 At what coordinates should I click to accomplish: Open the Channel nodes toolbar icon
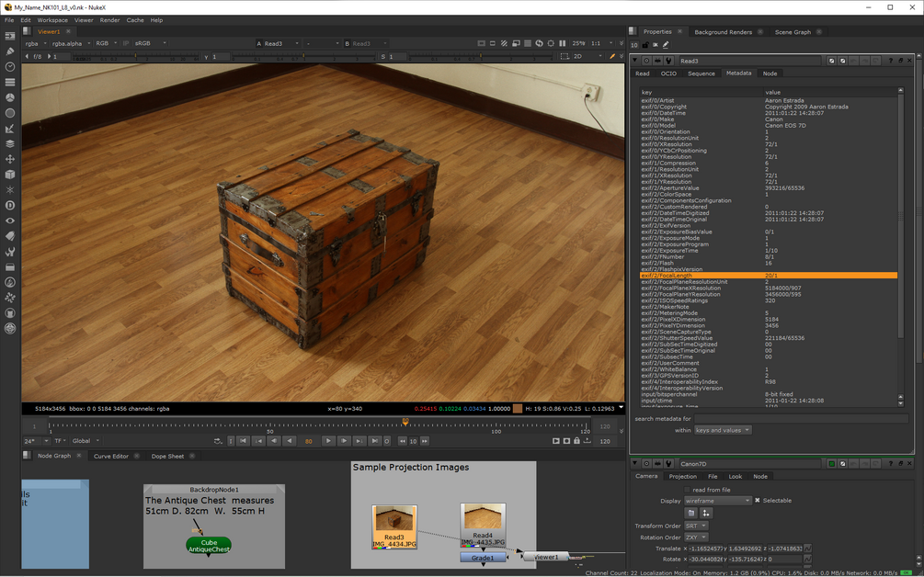click(x=10, y=82)
